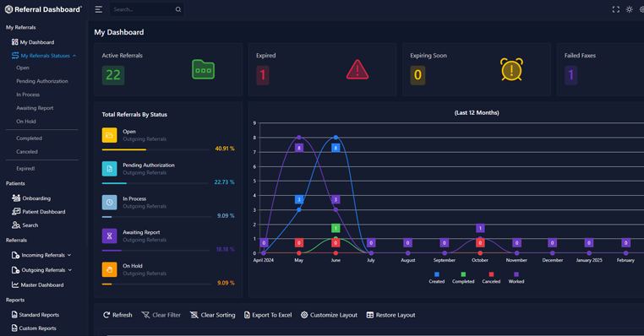Switch theme with the sun icon
644x336 pixels.
(x=630, y=9)
